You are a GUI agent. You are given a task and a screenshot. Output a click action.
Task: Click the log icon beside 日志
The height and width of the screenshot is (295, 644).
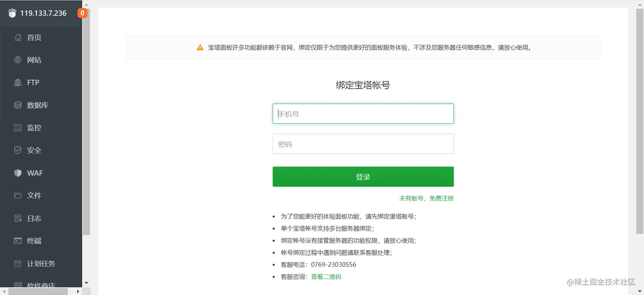[17, 218]
